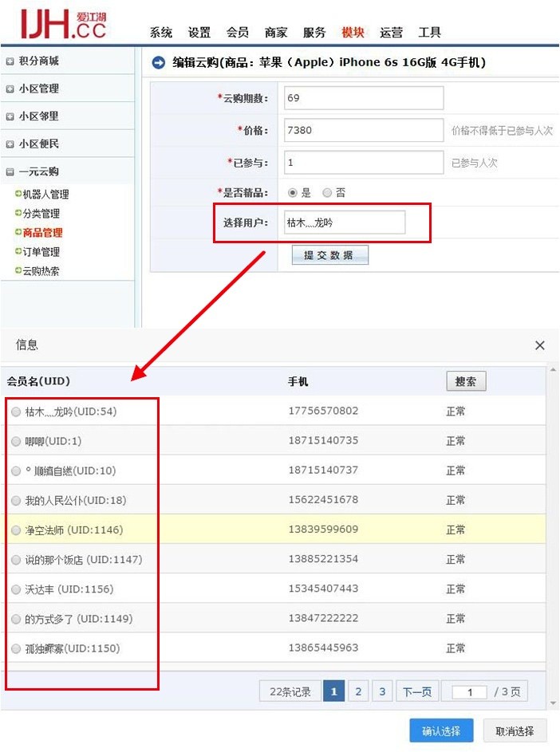Click the 会员名(UID) column header
The height and width of the screenshot is (752, 560).
coord(38,381)
